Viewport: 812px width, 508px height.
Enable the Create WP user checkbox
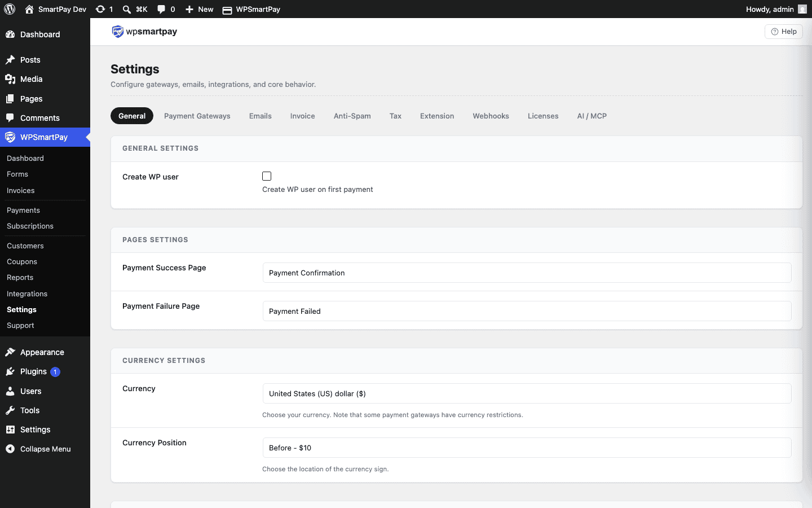267,176
